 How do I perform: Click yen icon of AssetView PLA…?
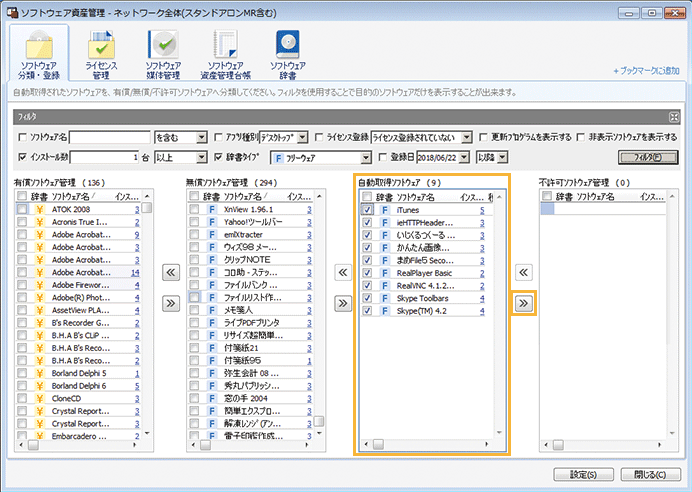pyautogui.click(x=40, y=310)
